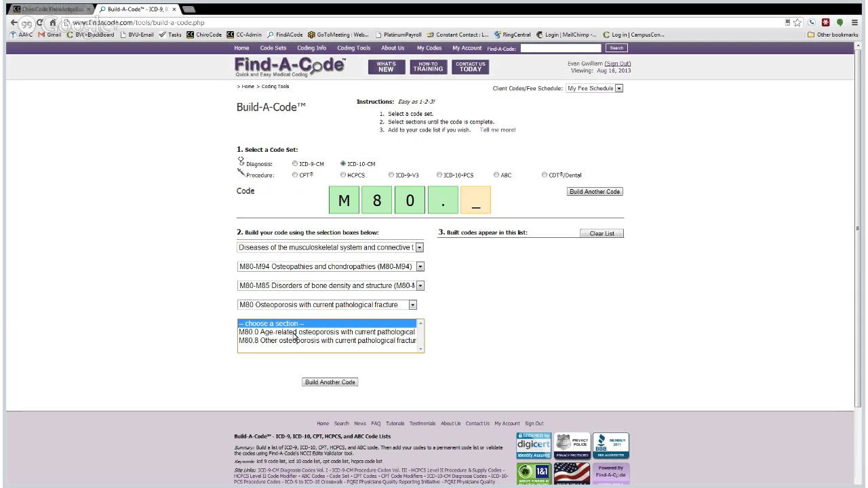Select the CPT radio button
Viewport: 868px width, 488px height.
click(x=295, y=175)
